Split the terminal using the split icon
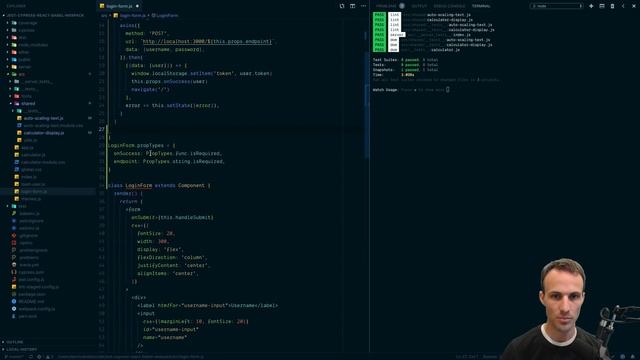 tap(602, 6)
